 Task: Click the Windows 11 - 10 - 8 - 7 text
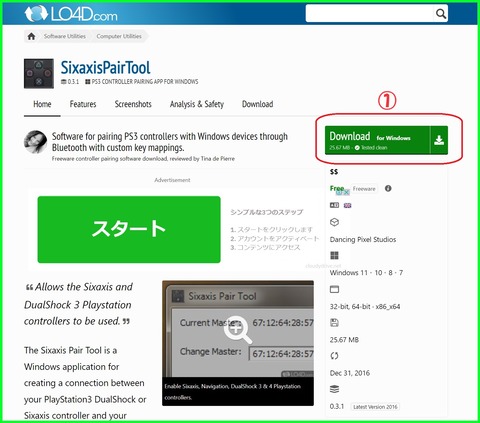(366, 273)
